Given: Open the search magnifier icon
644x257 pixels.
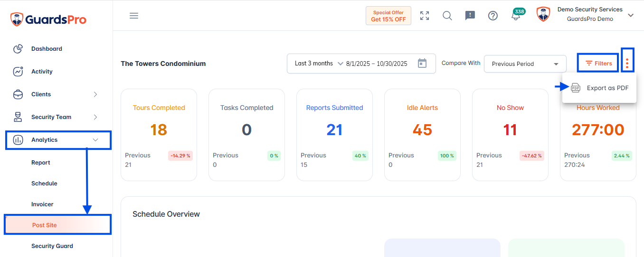Looking at the screenshot, I should pos(447,16).
